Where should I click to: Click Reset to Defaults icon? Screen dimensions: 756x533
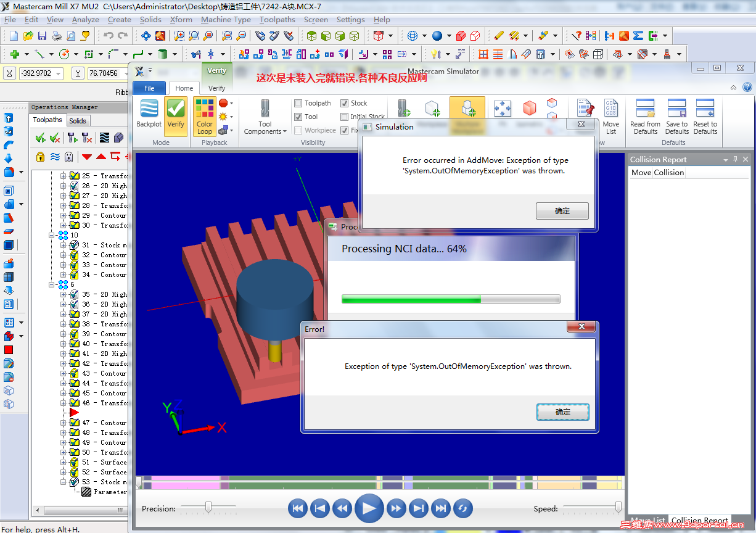[x=705, y=117]
